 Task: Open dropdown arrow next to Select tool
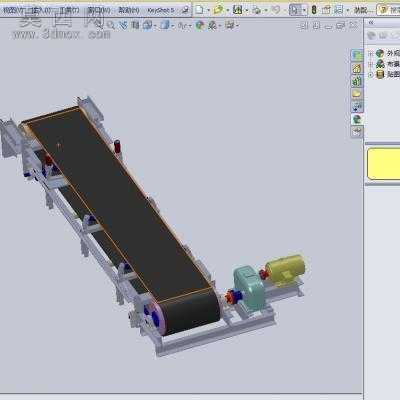(x=304, y=10)
